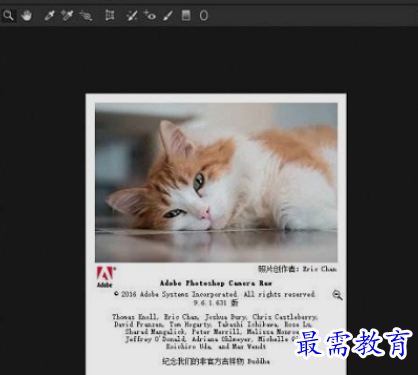Click the Buddha memorial line at bottom
Screen dimensions: 418x375
pyautogui.click(x=216, y=361)
